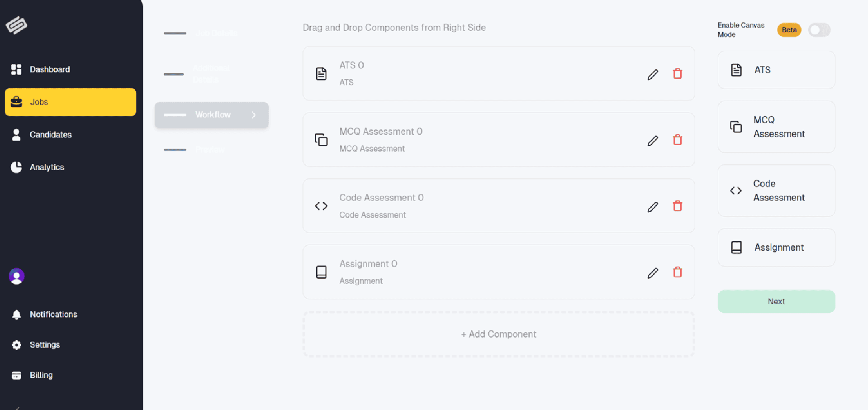The image size is (868, 410).
Task: Expand the Workflow step chevron
Action: 254,115
